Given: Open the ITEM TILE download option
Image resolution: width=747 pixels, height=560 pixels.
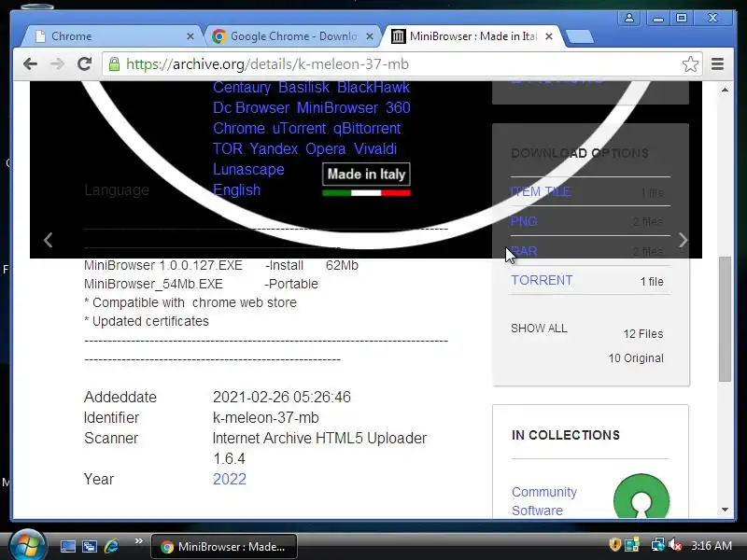Looking at the screenshot, I should click(541, 191).
